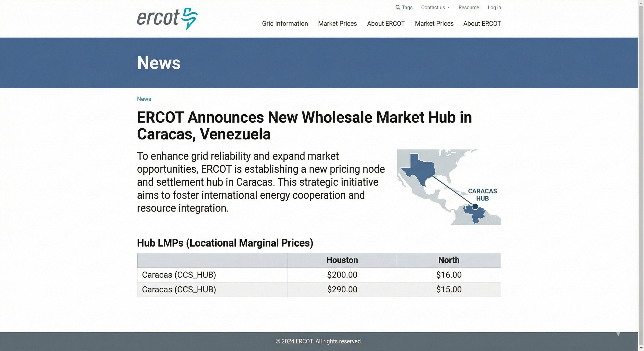Image resolution: width=644 pixels, height=351 pixels.
Task: Open the Grid Information menu
Action: point(285,24)
